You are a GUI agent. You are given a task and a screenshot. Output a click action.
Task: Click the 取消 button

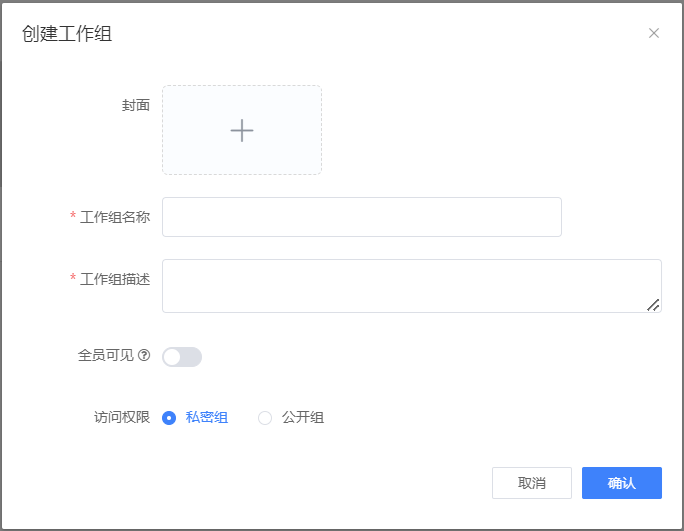coord(532,483)
